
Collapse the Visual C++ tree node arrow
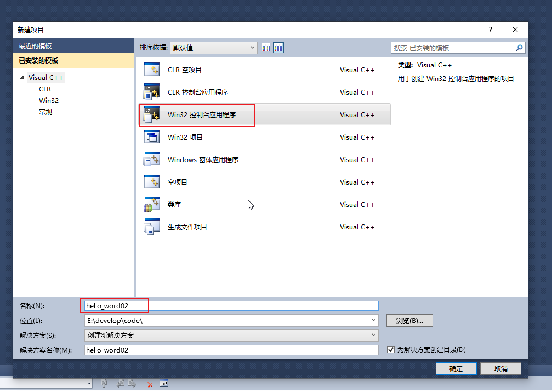pyautogui.click(x=22, y=77)
